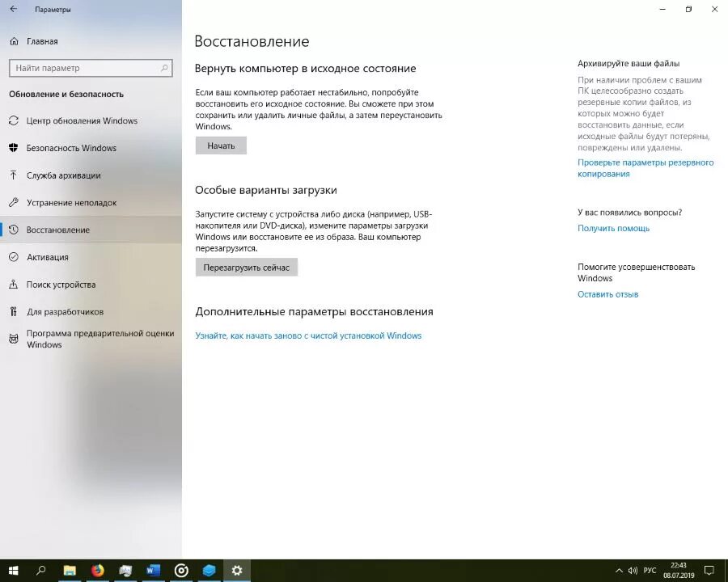Screen dimensions: 728x582
Task: Click heading Дополнительные параметры восстановления
Action: (314, 312)
